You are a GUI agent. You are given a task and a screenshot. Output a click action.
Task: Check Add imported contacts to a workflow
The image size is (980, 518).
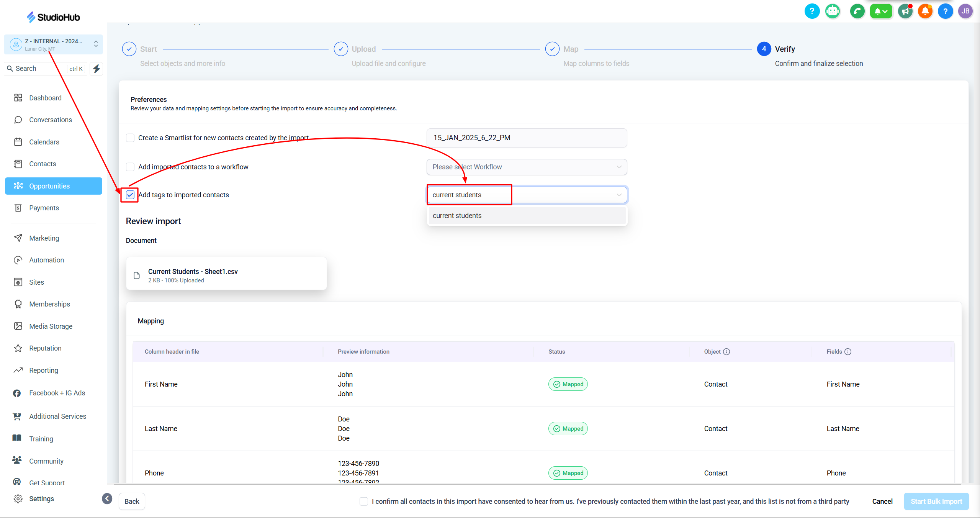coord(130,167)
